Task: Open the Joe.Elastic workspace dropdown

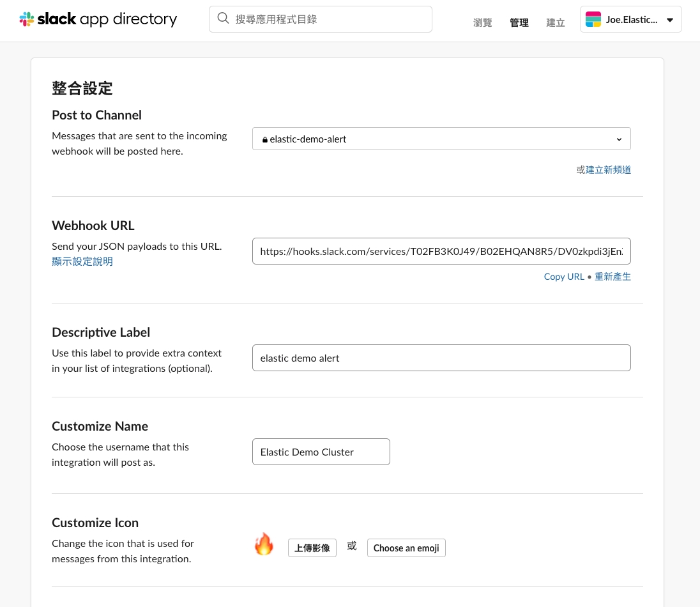Action: pos(630,19)
